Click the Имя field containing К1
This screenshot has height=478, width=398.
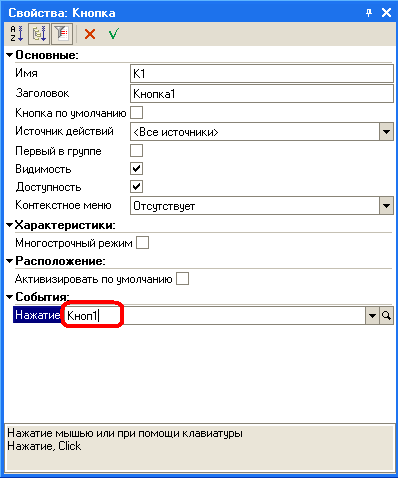pyautogui.click(x=262, y=74)
